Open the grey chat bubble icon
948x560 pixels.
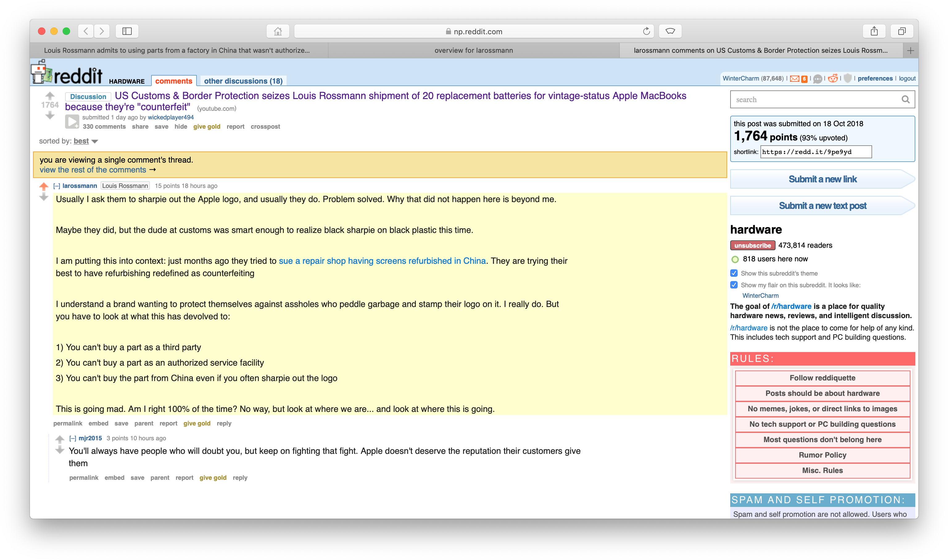pos(818,79)
